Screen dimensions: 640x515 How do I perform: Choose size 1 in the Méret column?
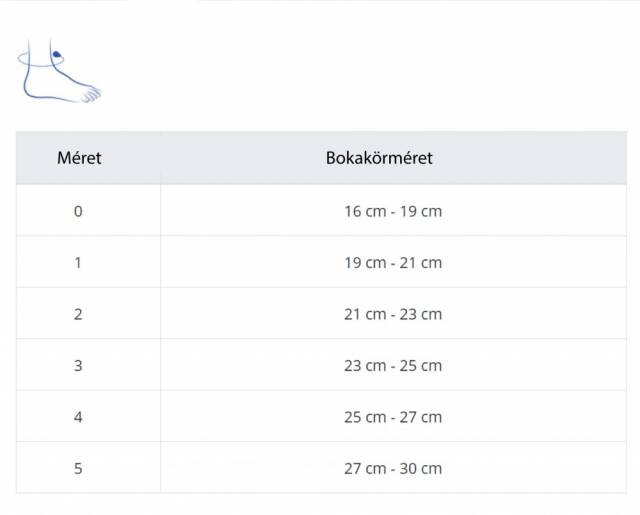point(78,263)
